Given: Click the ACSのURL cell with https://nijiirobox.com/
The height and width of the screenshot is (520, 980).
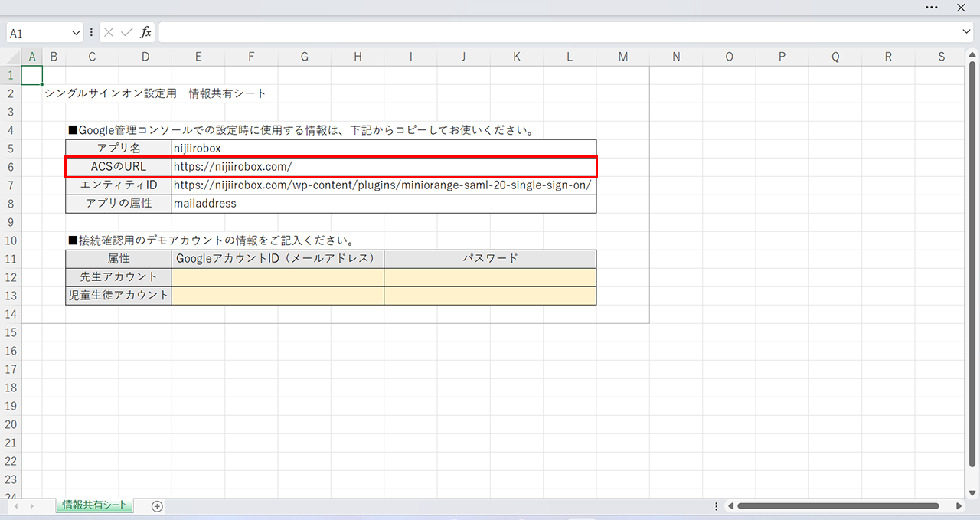Looking at the screenshot, I should point(383,167).
